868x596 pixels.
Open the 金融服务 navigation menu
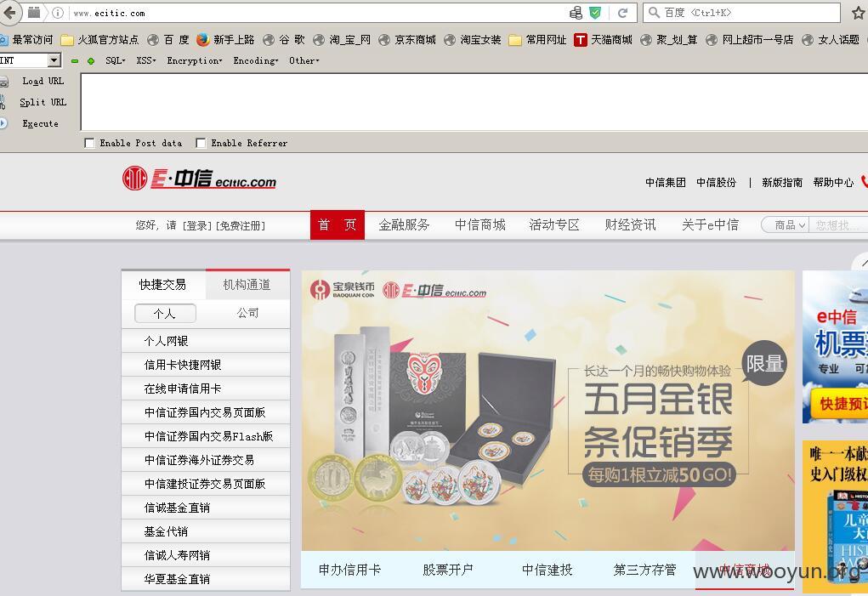(404, 224)
